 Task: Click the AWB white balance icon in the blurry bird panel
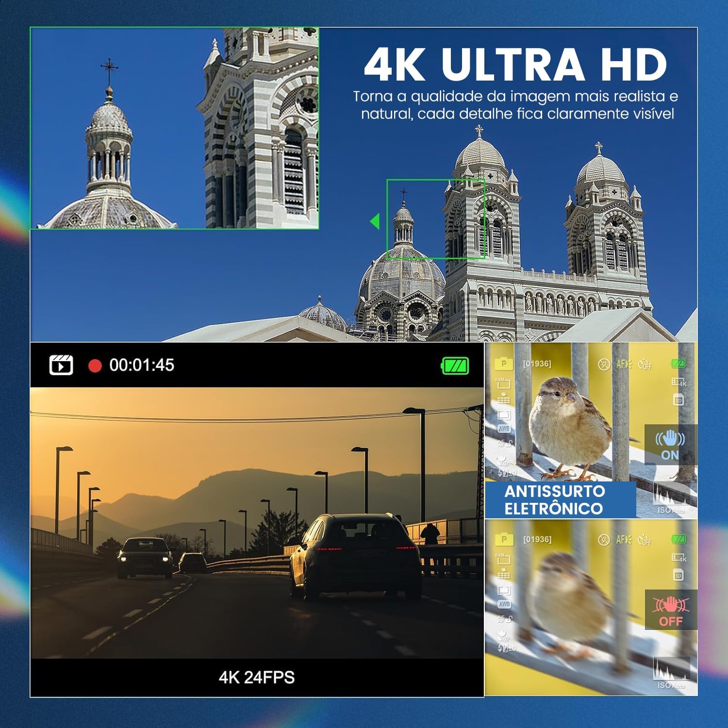click(504, 605)
